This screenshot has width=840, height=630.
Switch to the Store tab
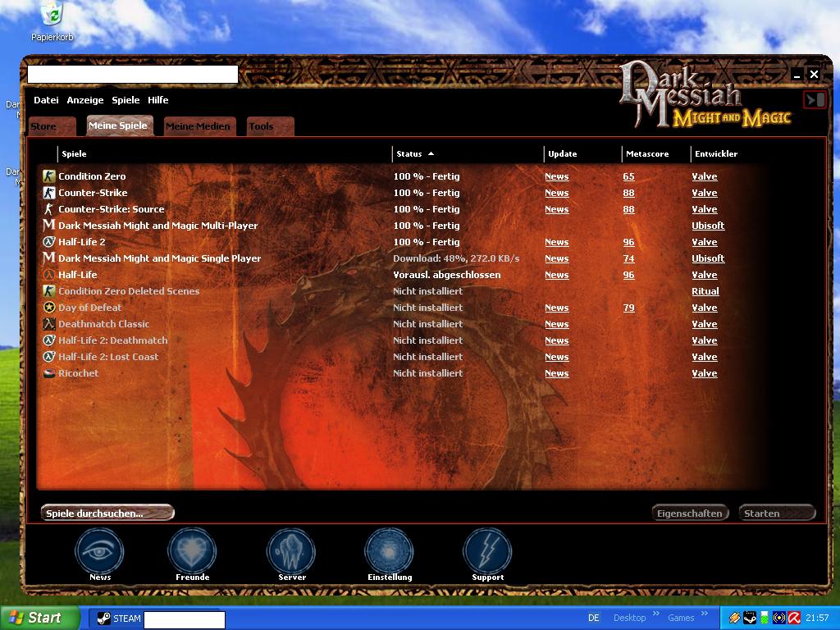coord(52,126)
